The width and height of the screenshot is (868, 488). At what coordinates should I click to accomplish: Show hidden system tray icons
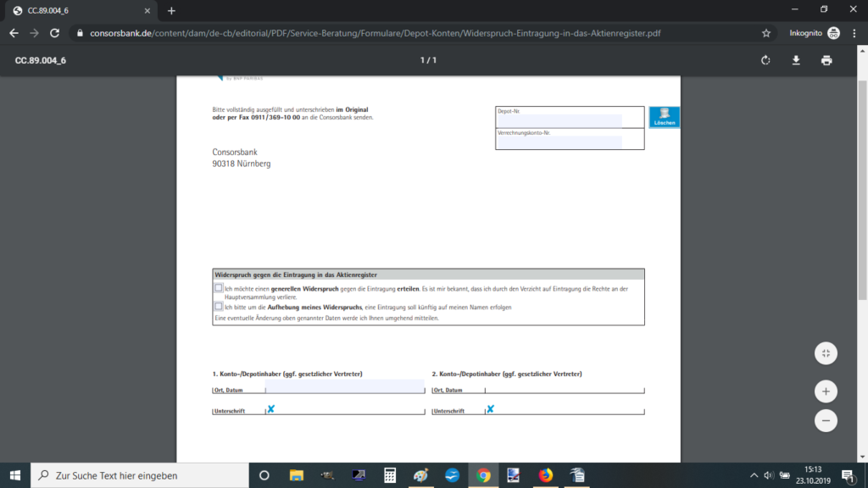pos(754,475)
